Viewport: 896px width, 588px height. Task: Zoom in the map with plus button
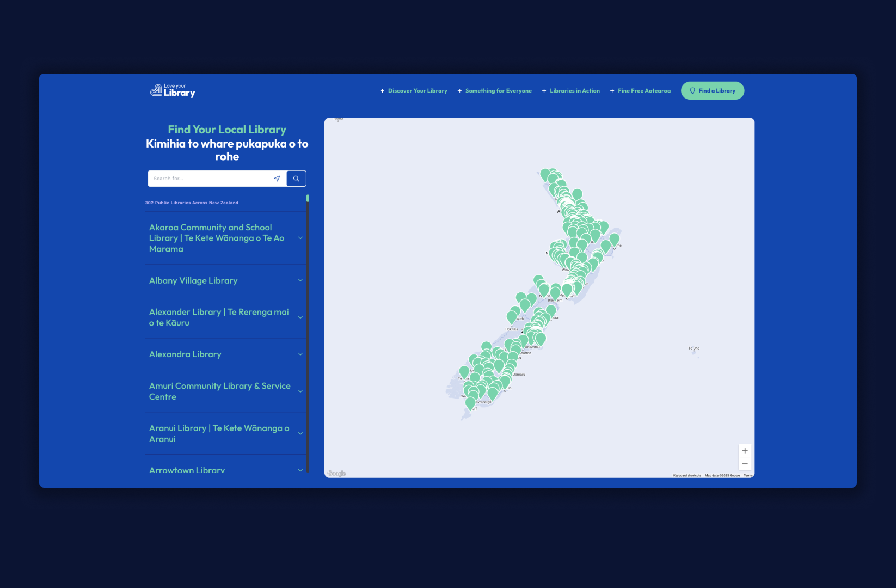[745, 451]
